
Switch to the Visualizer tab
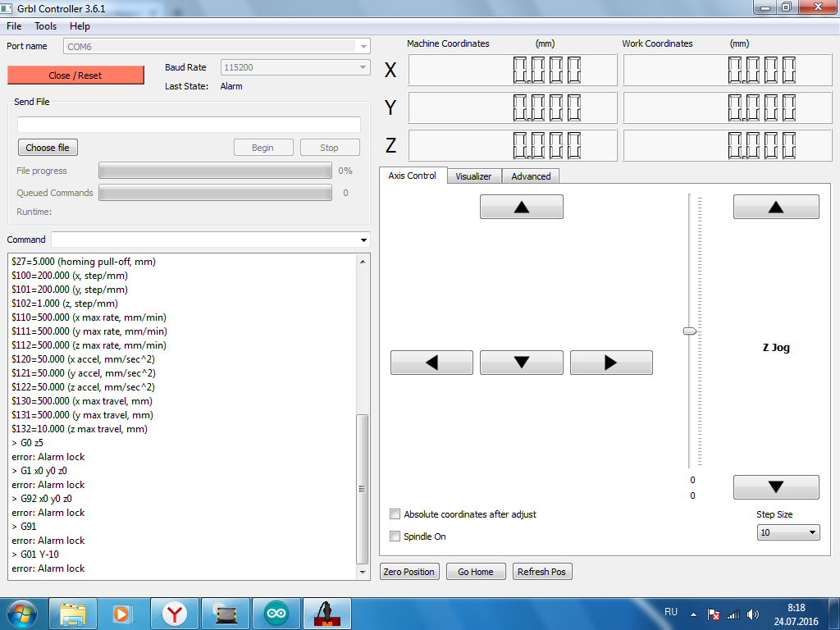[x=473, y=176]
